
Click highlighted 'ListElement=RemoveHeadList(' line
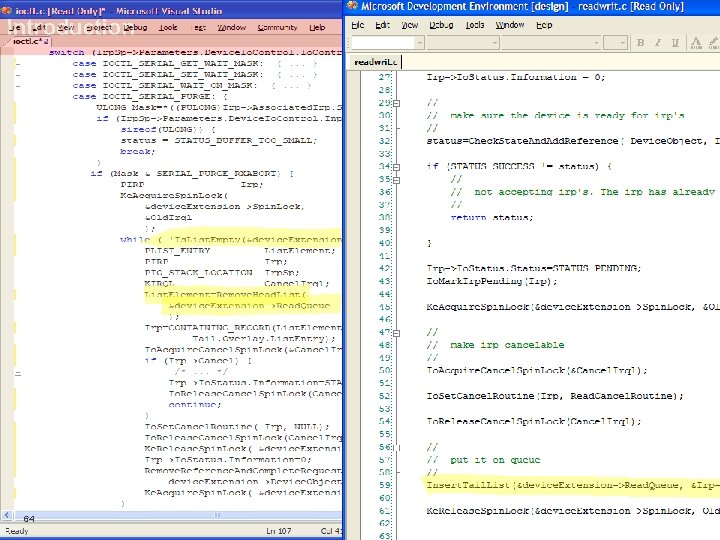point(225,295)
